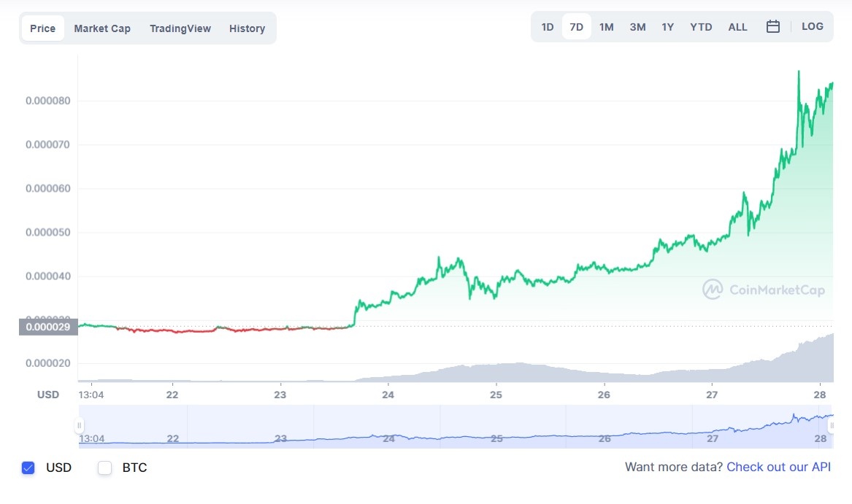
Task: Switch chart to 1M range
Action: [x=607, y=27]
